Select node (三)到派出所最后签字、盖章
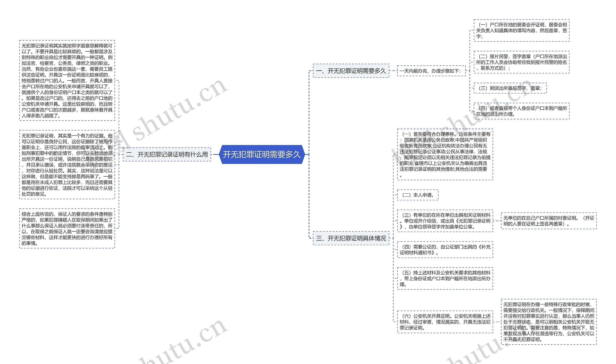616x364 pixels. click(510, 88)
